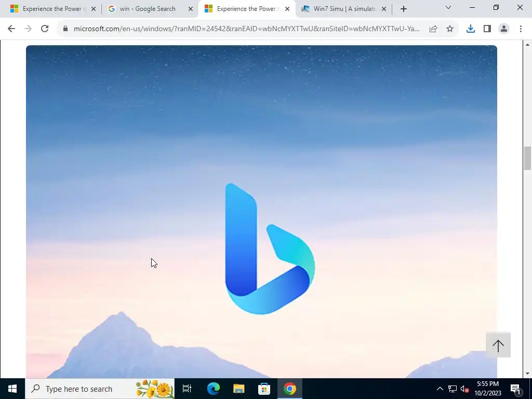The width and height of the screenshot is (532, 399).
Task: Open network status tray icon
Action: pyautogui.click(x=453, y=389)
